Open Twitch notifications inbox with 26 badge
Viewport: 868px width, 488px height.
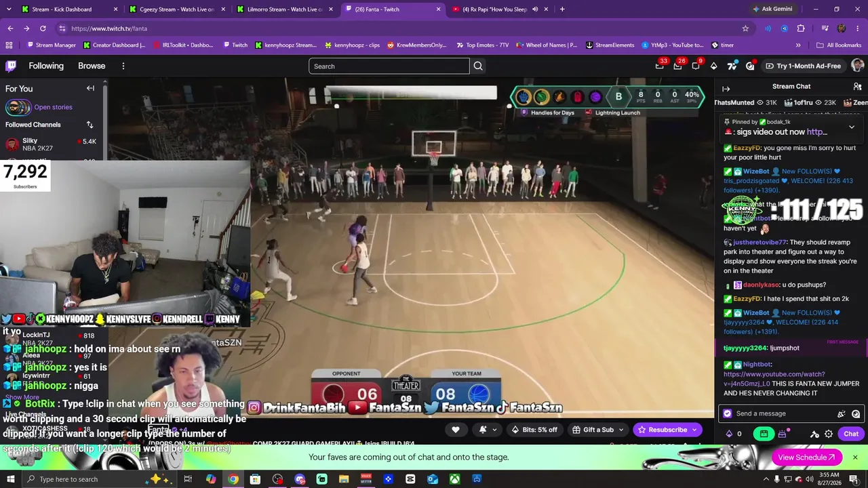coord(677,66)
